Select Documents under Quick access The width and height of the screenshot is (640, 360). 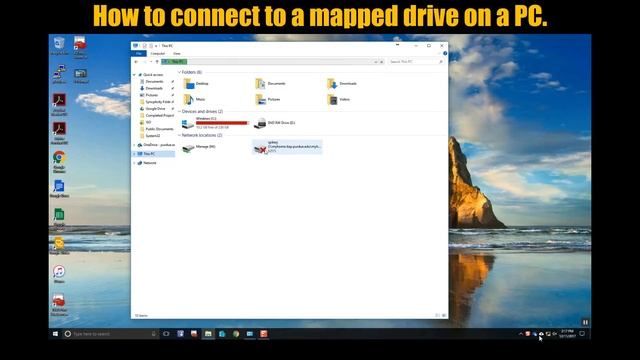point(154,82)
